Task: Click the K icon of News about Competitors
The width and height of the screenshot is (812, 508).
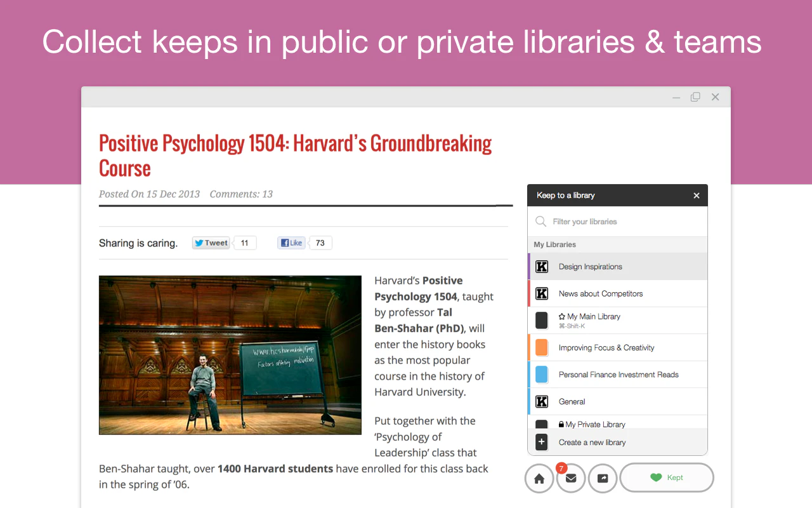Action: [x=542, y=293]
